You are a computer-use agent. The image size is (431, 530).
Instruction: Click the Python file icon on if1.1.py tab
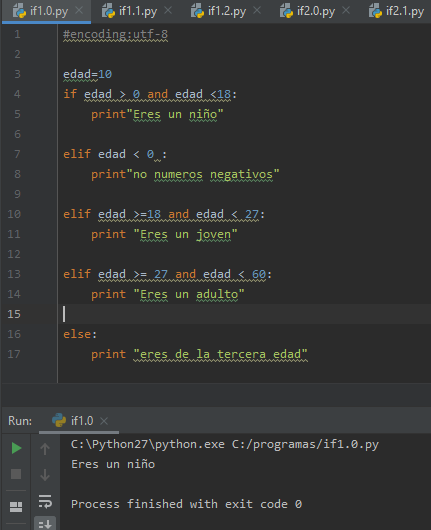[x=108, y=10]
